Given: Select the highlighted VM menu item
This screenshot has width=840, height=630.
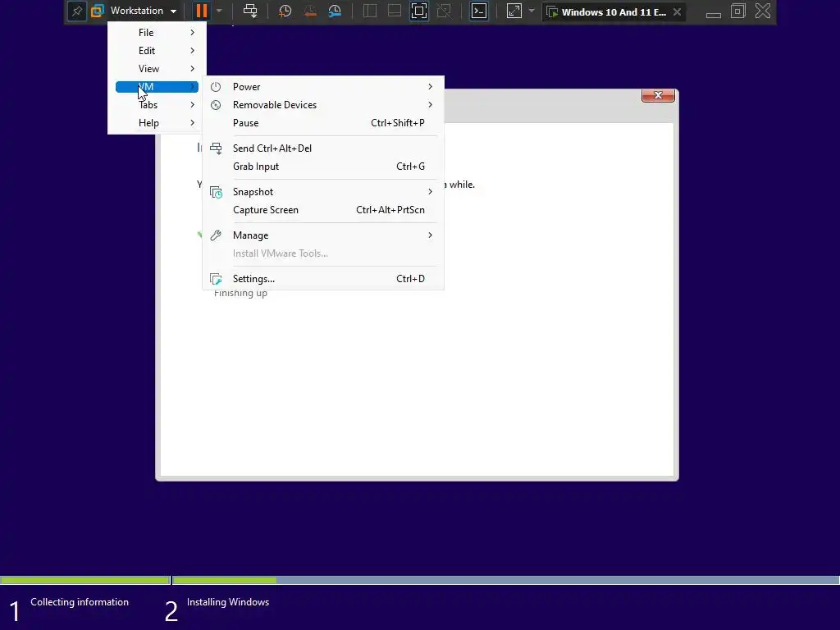Looking at the screenshot, I should click(x=157, y=87).
